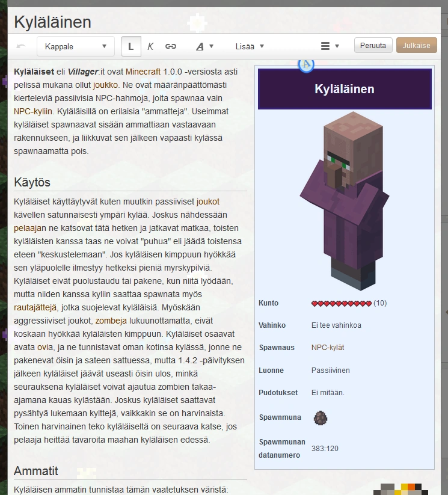Click the pelaajan link
Image resolution: width=448 pixels, height=495 pixels.
pyautogui.click(x=30, y=228)
